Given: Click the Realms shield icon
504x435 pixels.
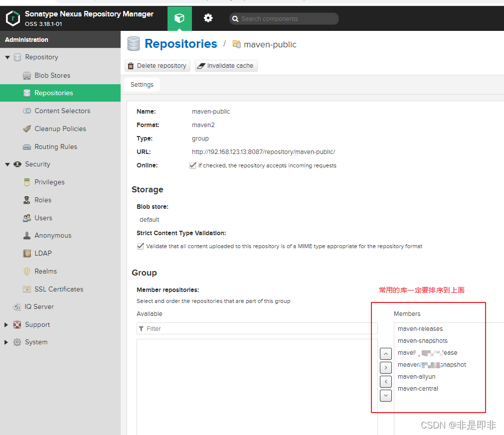Looking at the screenshot, I should tap(27, 272).
